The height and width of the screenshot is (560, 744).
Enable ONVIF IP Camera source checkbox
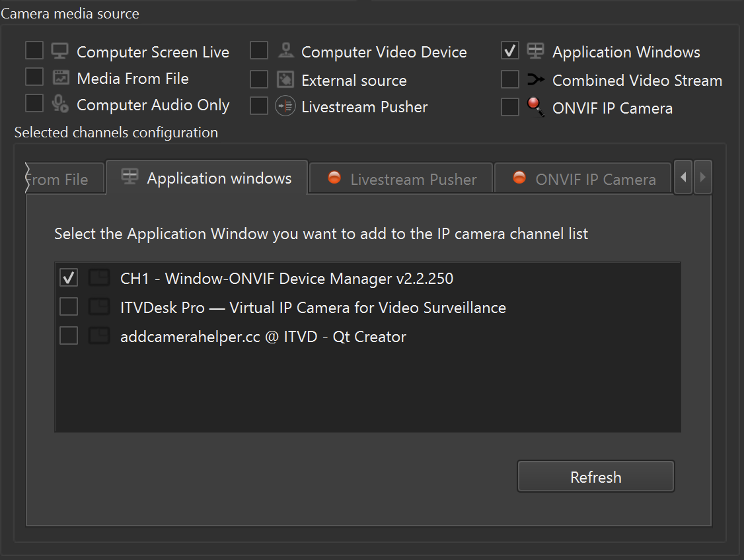click(510, 107)
